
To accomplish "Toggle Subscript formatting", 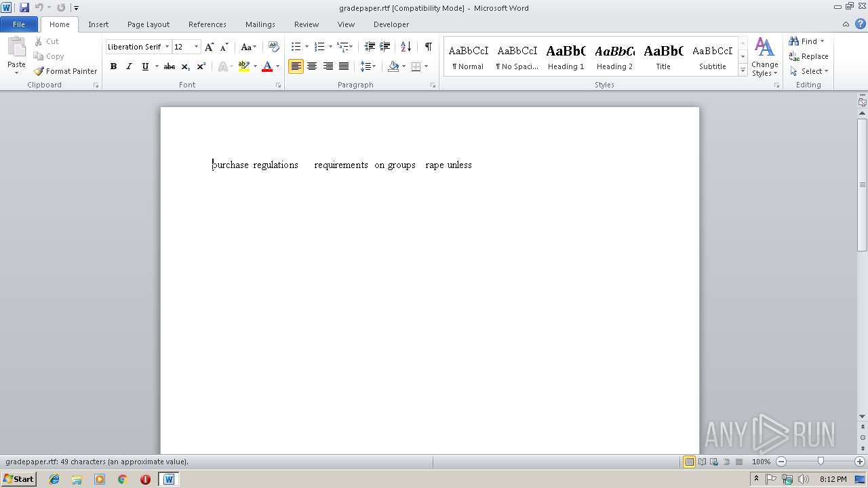I will [186, 66].
